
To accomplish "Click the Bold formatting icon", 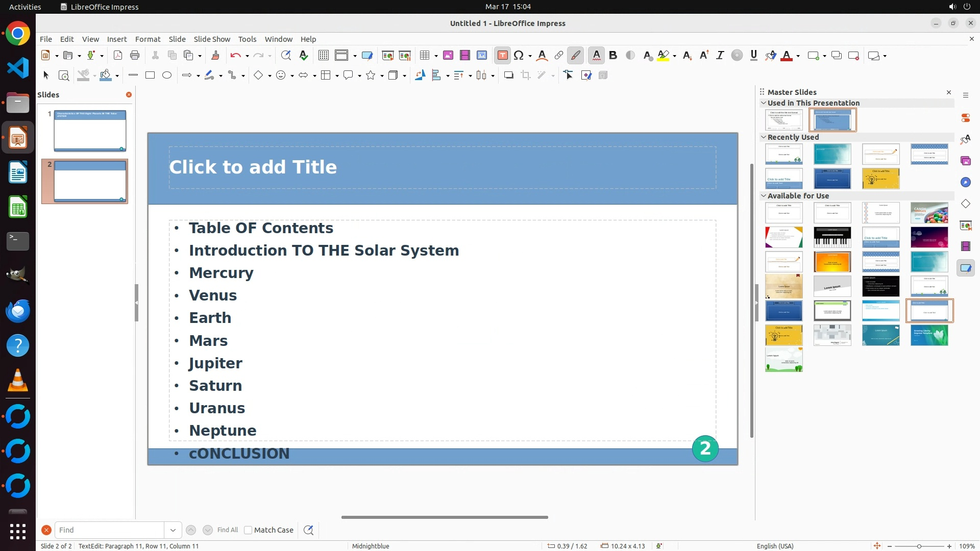I will (613, 56).
